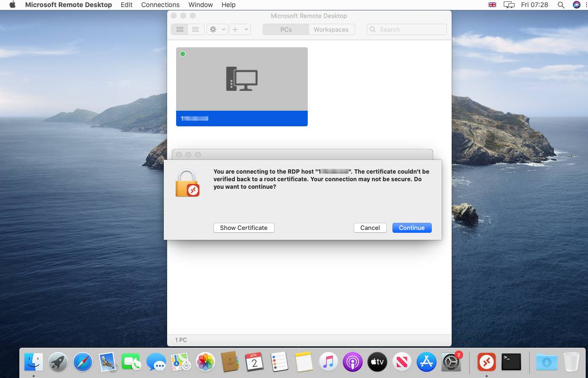Image resolution: width=588 pixels, height=378 pixels.
Task: Open Reminders from the Dock
Action: (x=279, y=362)
